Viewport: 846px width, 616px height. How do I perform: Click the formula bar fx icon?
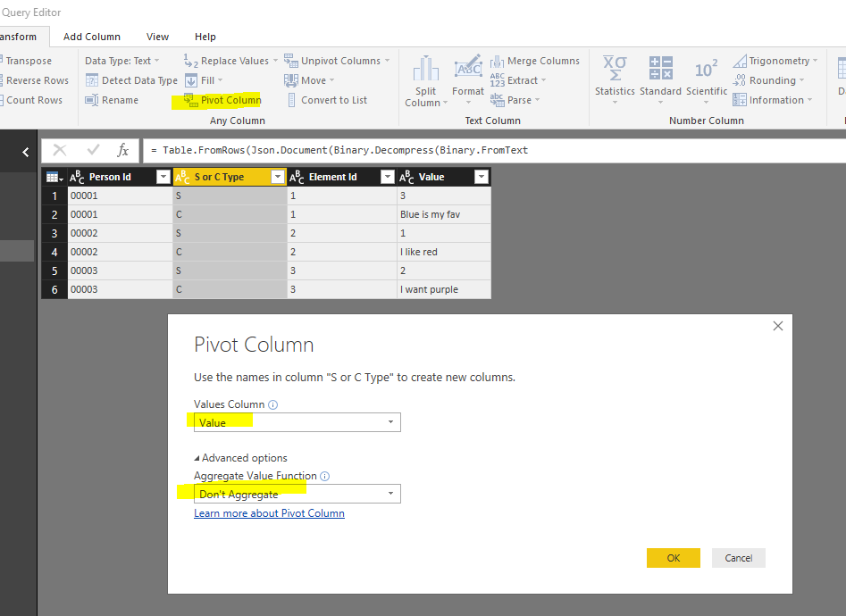[123, 150]
